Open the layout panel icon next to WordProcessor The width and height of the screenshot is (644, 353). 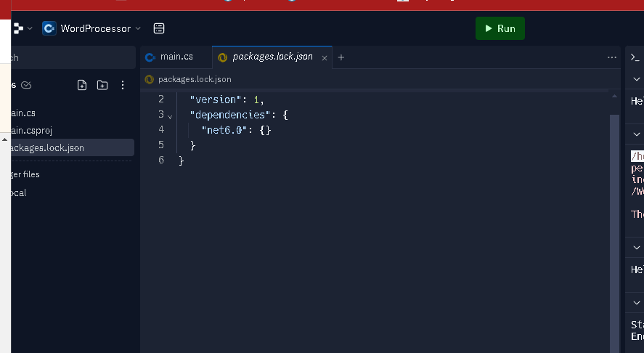[159, 28]
